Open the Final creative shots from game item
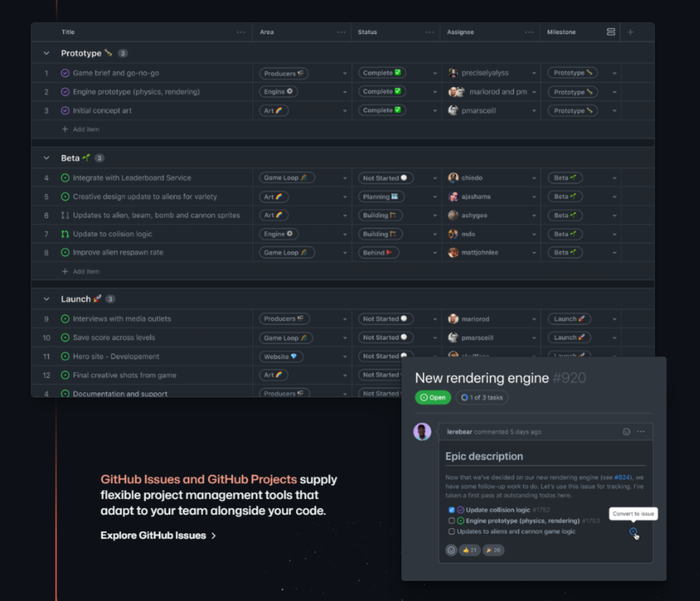This screenshot has width=700, height=601. point(125,375)
